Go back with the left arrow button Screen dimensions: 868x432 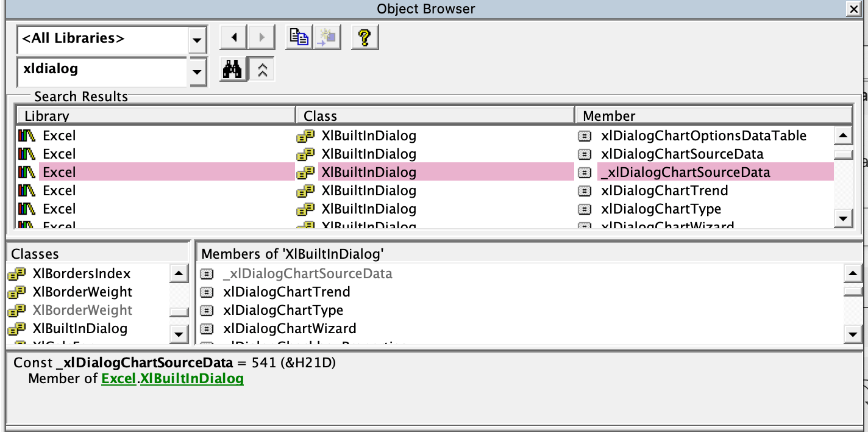coord(233,38)
